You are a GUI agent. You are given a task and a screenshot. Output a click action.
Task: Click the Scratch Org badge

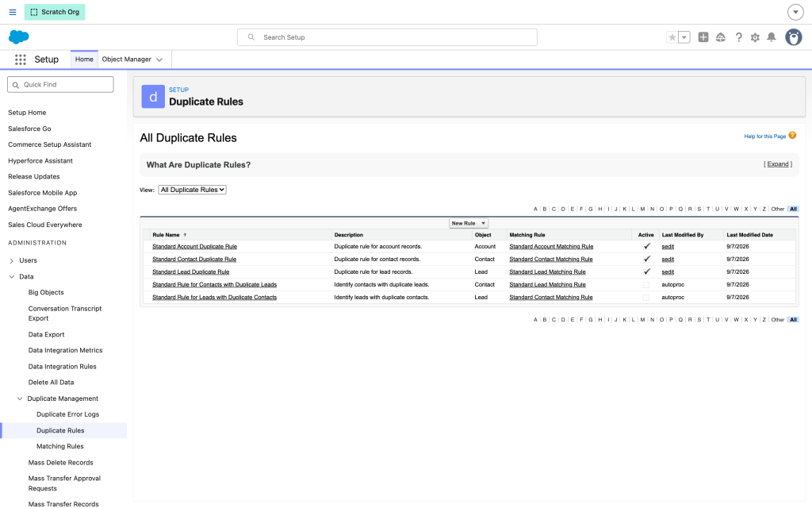(x=55, y=12)
